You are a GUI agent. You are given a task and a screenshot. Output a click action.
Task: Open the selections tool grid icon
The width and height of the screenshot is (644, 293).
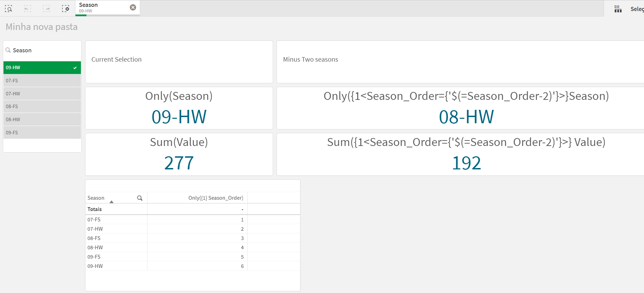click(618, 9)
